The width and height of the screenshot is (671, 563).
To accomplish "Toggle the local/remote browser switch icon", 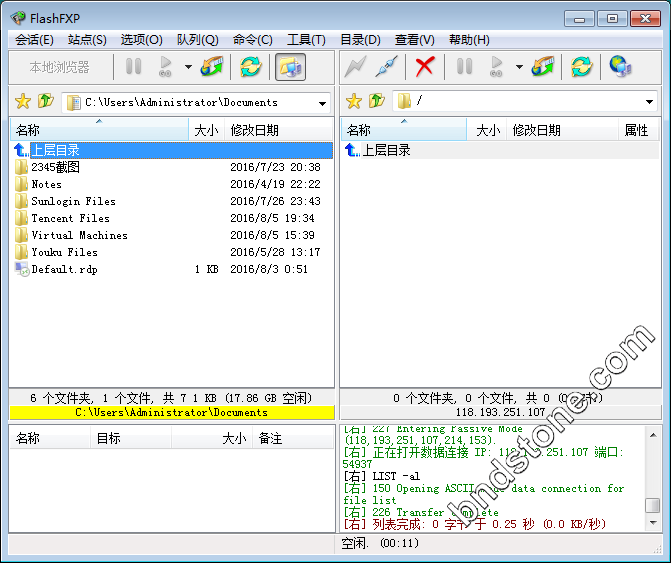I will (290, 67).
